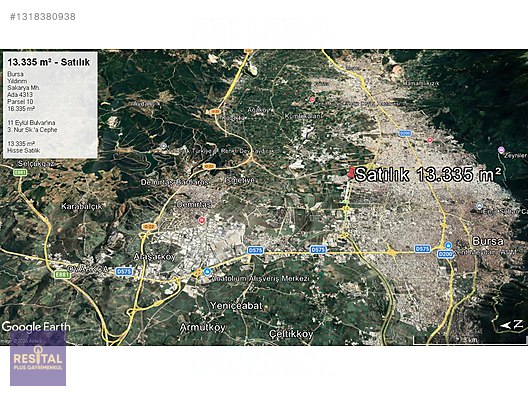Click '16.335 m²' in the info box

pos(21,109)
